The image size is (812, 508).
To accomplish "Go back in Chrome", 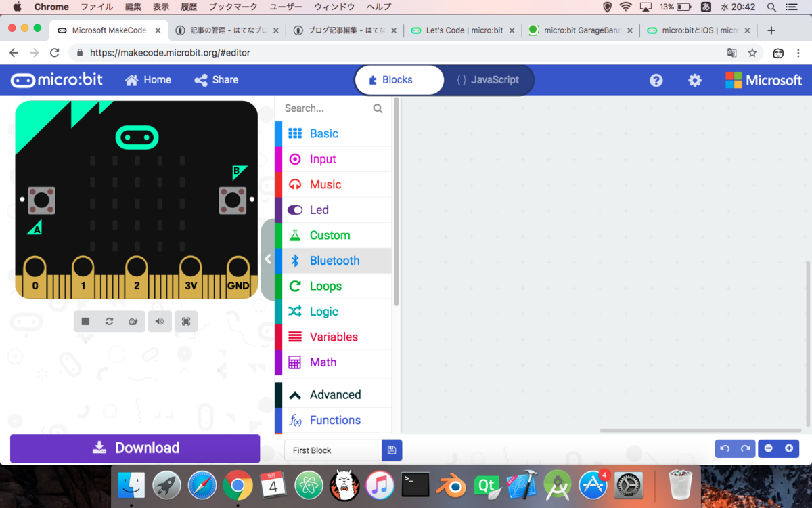I will pyautogui.click(x=14, y=53).
